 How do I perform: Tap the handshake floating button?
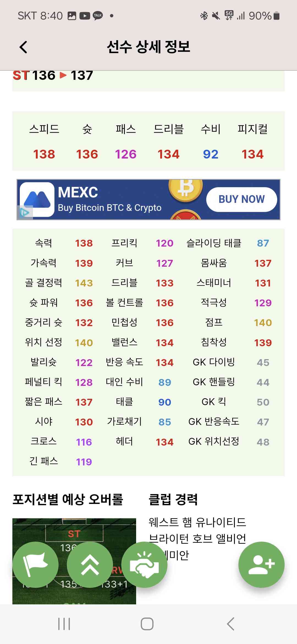point(144,565)
